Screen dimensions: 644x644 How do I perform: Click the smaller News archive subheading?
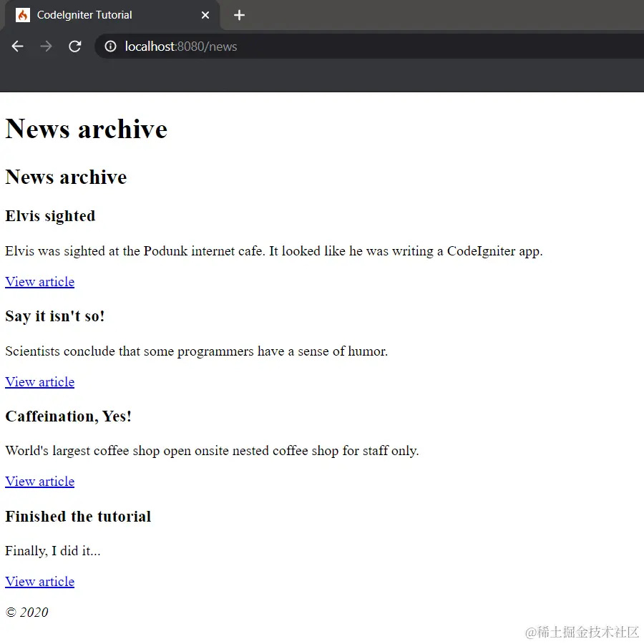(x=66, y=177)
